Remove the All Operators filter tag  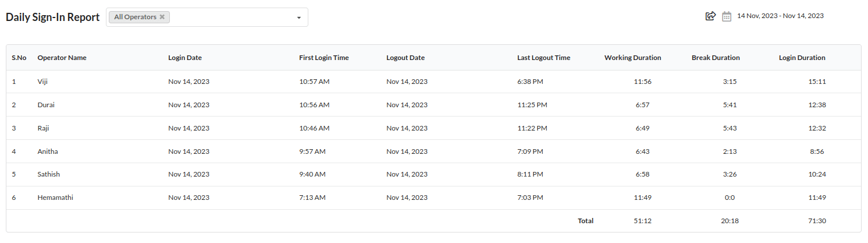[162, 17]
